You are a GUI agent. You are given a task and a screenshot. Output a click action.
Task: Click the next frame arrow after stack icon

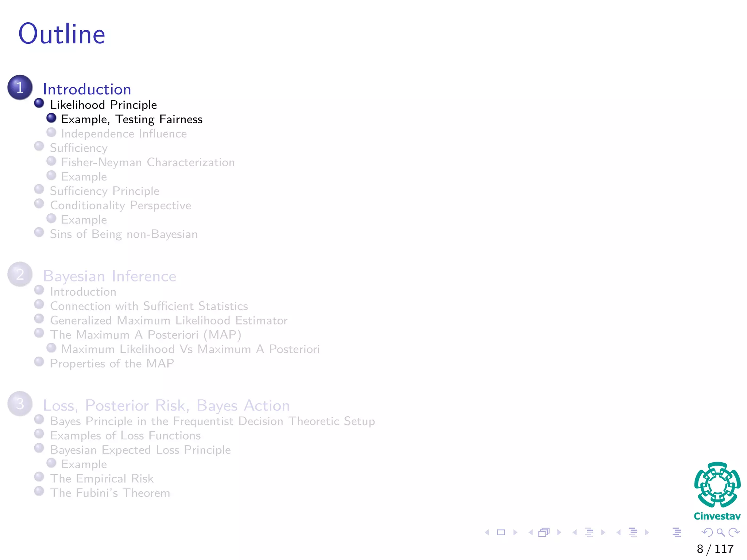[x=559, y=532]
